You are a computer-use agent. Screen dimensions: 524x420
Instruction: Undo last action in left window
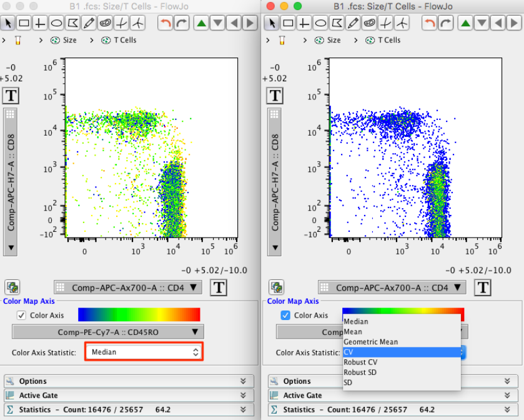[x=166, y=23]
